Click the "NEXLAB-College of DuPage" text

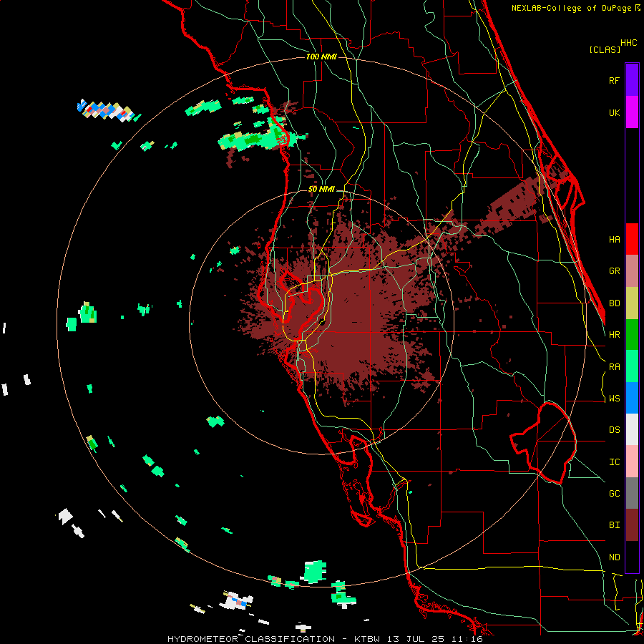572,8
